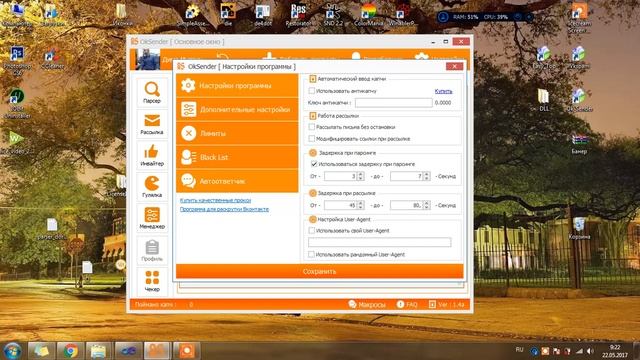
Task: Click the Сохранить button
Action: [x=320, y=271]
